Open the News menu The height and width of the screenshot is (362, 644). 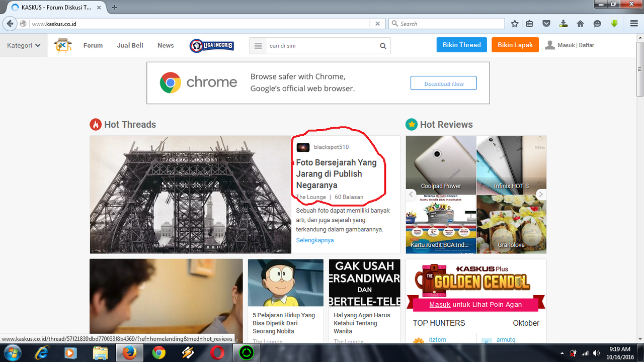166,45
